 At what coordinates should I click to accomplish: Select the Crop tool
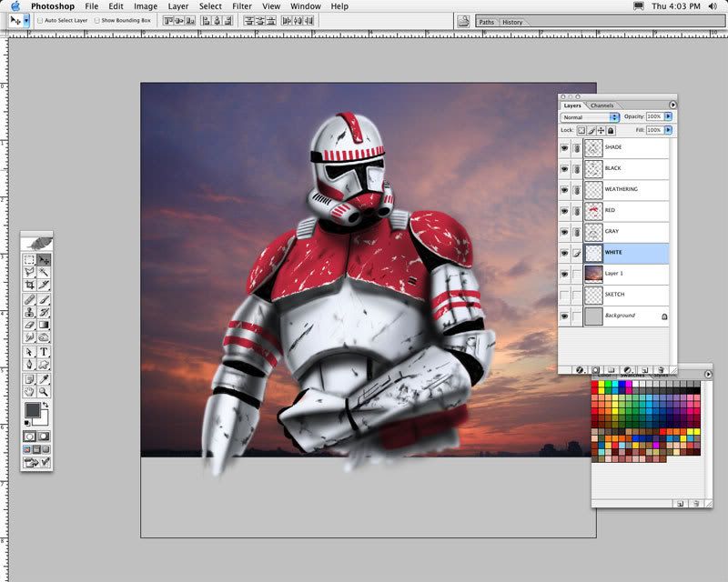30,285
